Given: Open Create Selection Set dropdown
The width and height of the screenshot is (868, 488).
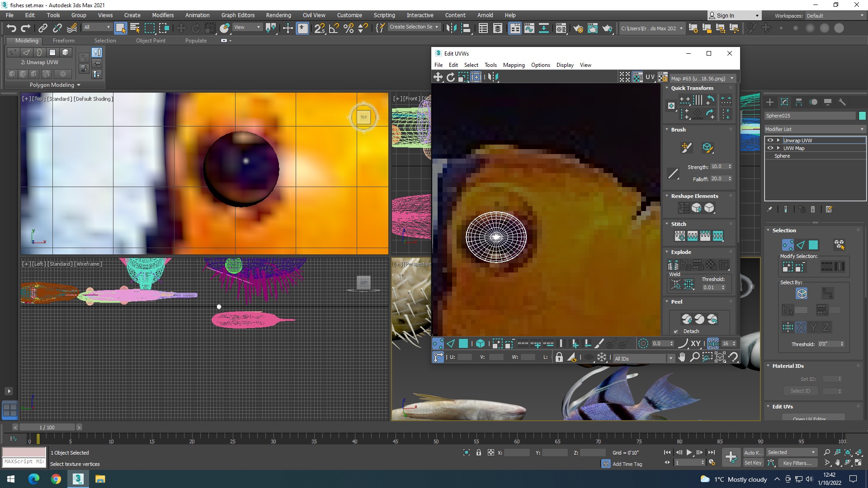Looking at the screenshot, I should point(414,27).
